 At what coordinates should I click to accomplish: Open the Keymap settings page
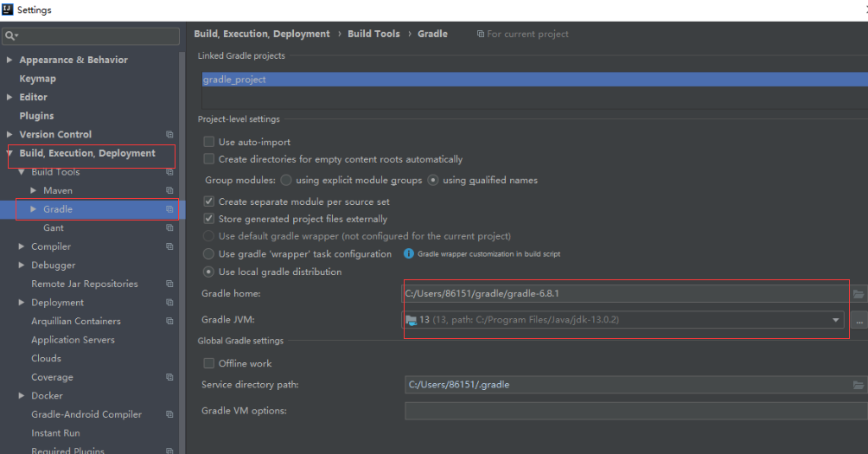tap(37, 79)
